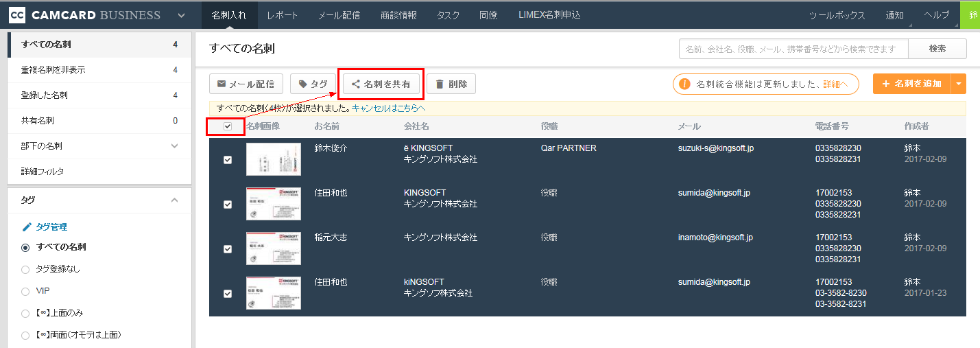Click the メール column header

tap(689, 126)
